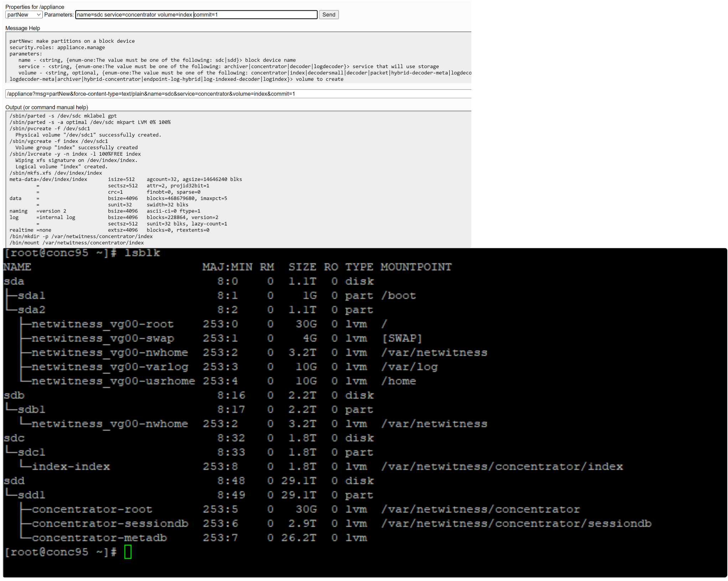Click the terminal prompt cursor after root@conc95
728x581 pixels.
click(x=128, y=553)
